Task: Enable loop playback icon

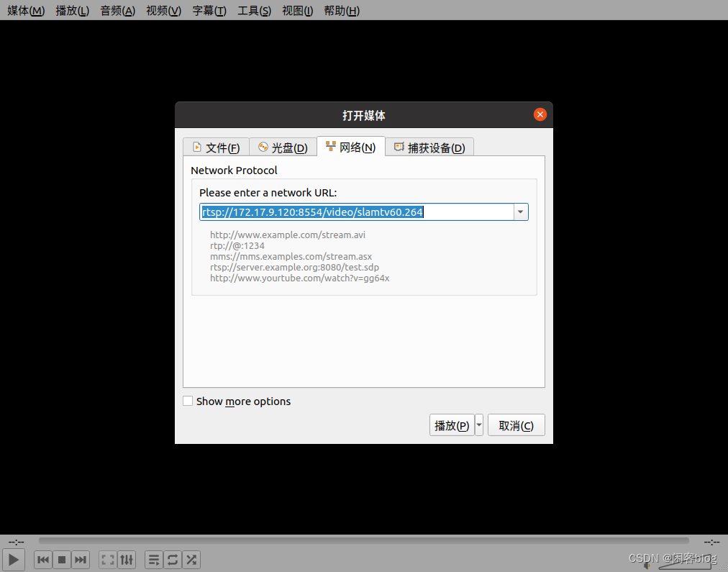Action: (173, 560)
